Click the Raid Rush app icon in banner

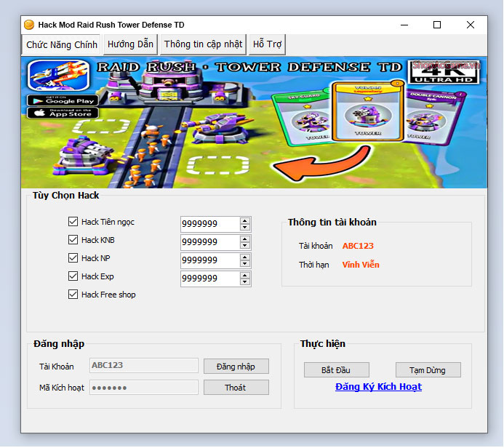(58, 75)
